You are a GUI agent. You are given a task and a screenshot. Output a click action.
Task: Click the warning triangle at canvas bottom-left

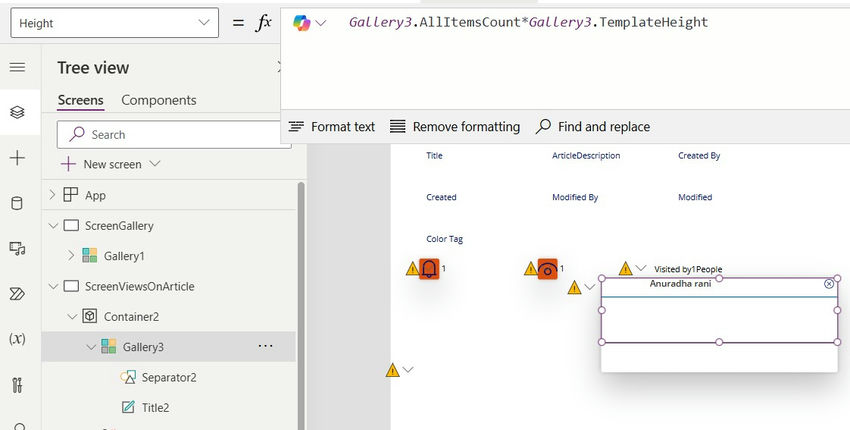tap(392, 370)
